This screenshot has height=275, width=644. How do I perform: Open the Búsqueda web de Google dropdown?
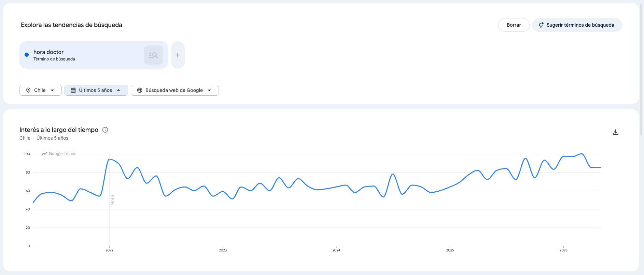click(x=175, y=90)
